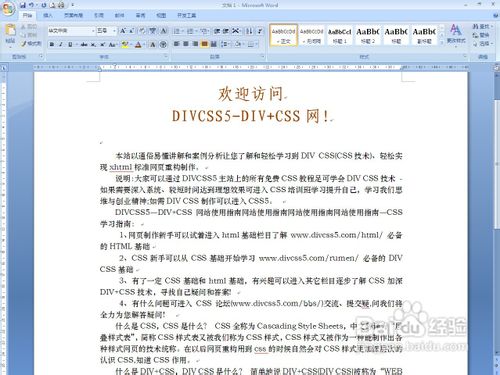Apply the red font color (A)
This screenshot has width=500, height=375.
coord(138,44)
